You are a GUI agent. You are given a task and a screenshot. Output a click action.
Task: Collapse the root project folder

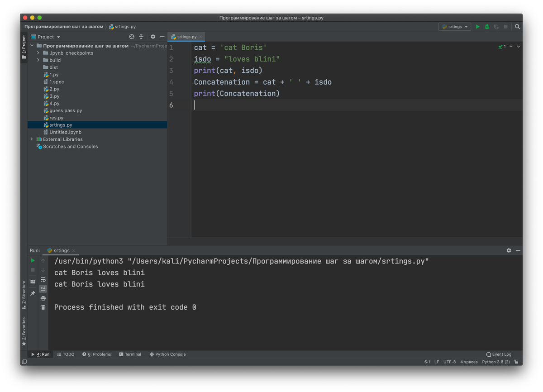(32, 46)
